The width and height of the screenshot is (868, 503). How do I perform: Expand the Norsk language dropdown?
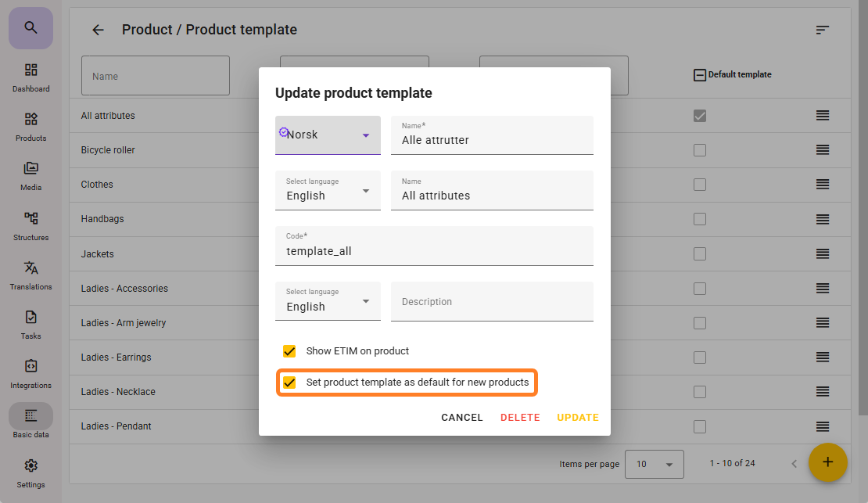tap(328, 135)
